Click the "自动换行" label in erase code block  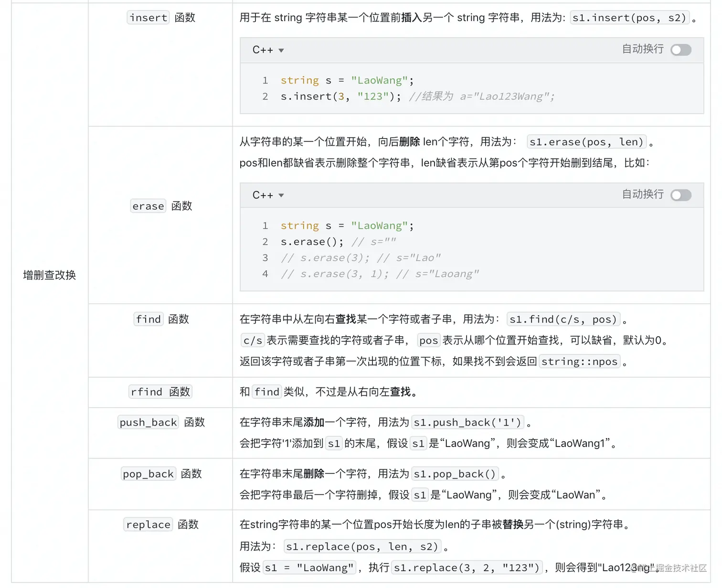point(643,194)
